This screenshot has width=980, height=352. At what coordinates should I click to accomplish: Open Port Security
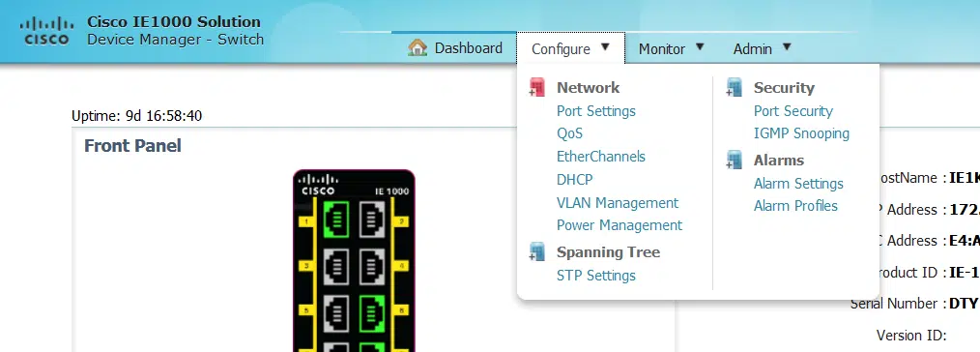(x=793, y=111)
